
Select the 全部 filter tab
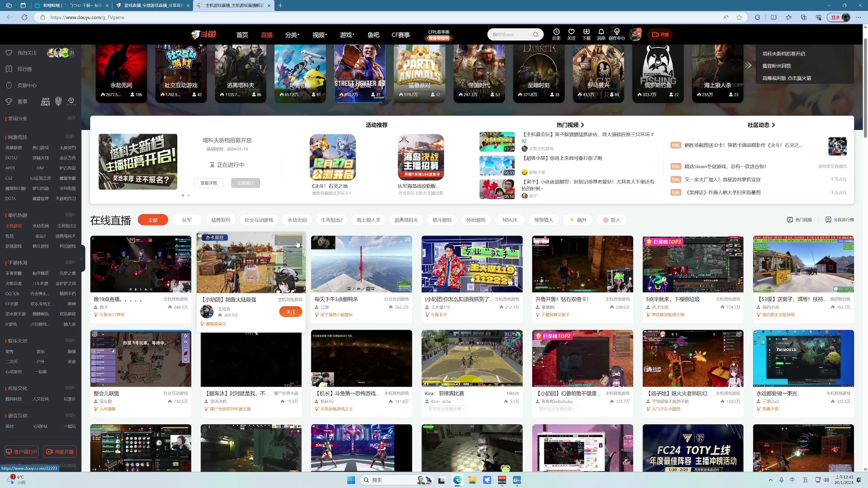153,220
